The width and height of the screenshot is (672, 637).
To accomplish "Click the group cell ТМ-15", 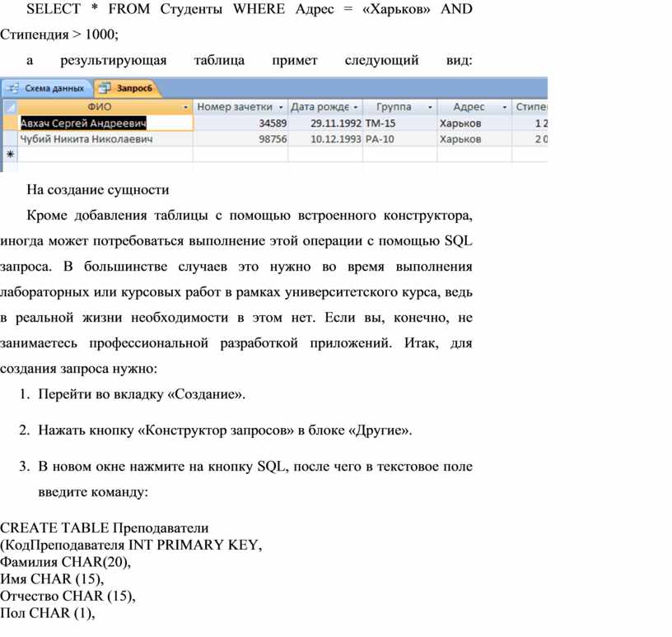I will pos(400,123).
